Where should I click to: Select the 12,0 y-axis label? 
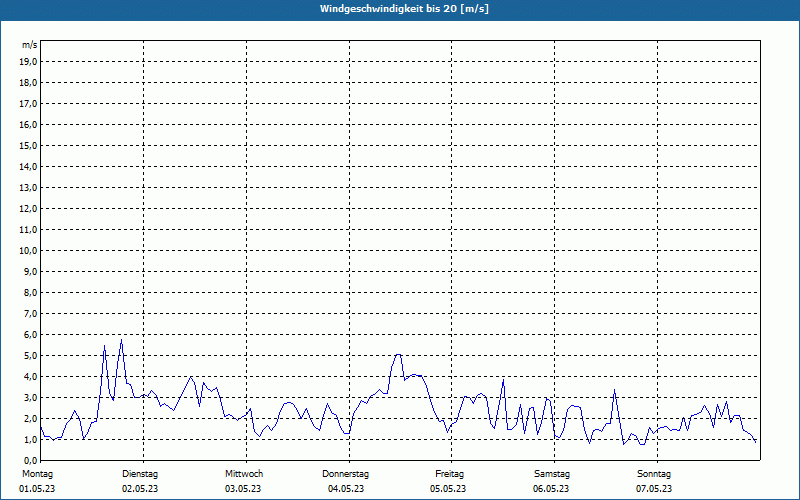pos(28,209)
